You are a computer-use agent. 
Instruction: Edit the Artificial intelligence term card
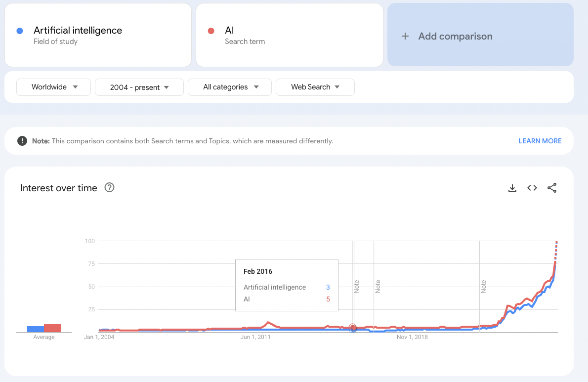tap(98, 35)
